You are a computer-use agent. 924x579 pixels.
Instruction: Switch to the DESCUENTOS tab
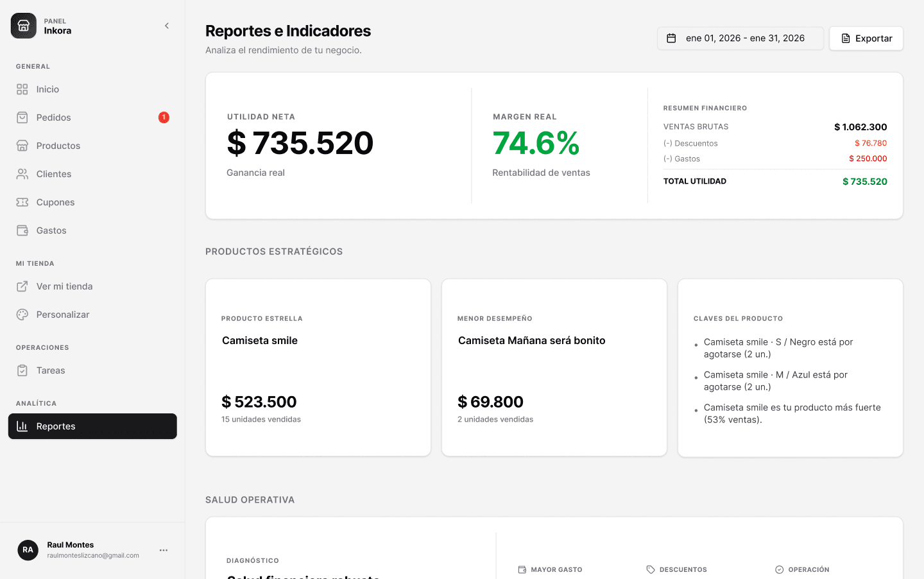(676, 569)
